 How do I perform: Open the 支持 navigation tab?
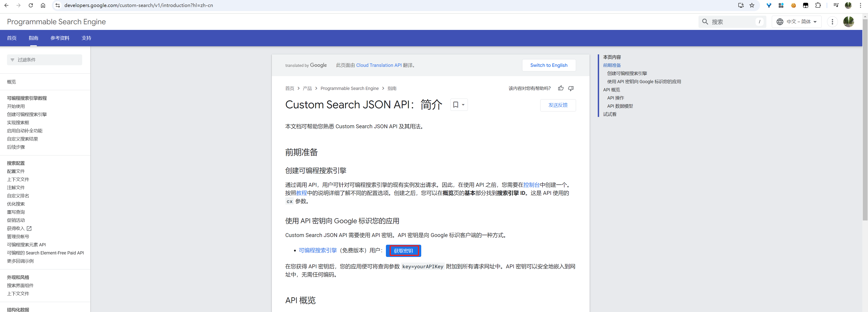click(86, 38)
